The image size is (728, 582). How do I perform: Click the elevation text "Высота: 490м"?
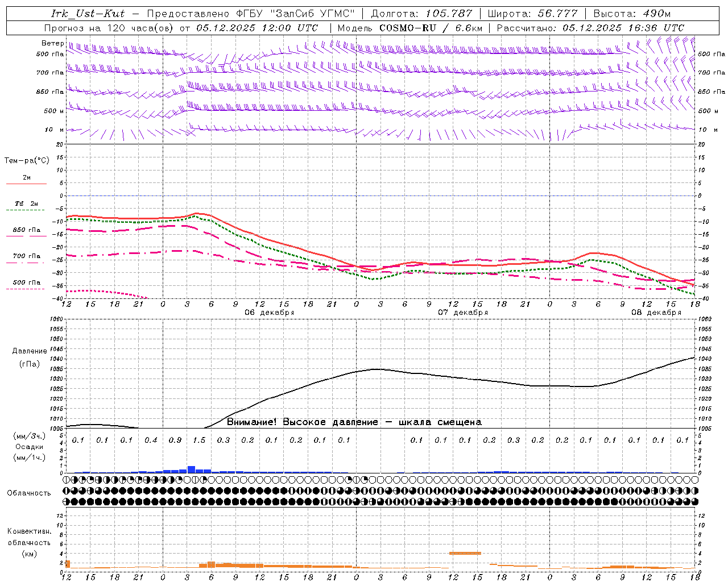[x=632, y=14]
